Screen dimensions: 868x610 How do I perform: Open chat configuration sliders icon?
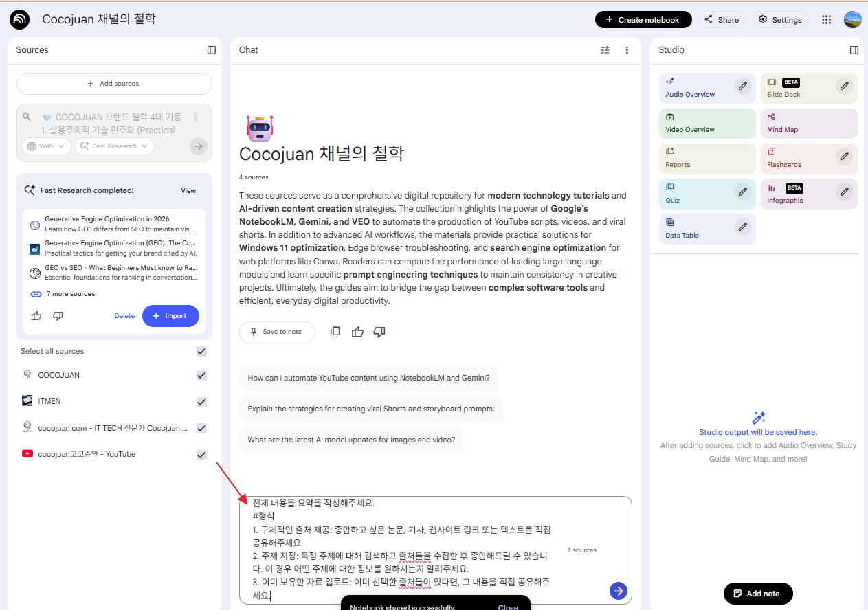point(605,50)
